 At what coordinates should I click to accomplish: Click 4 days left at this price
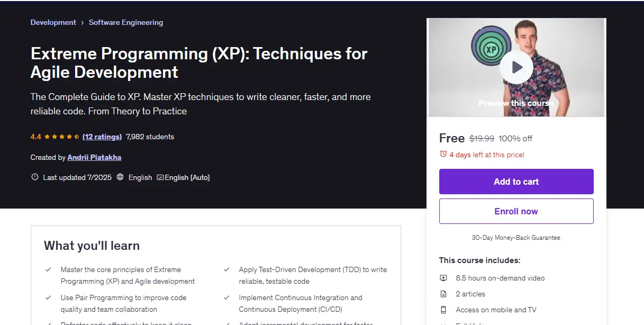click(487, 155)
